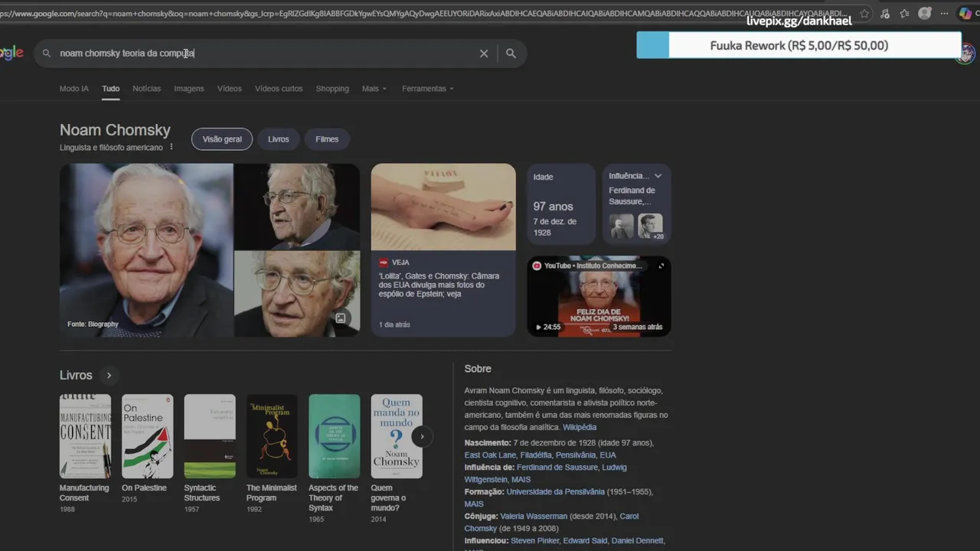The width and height of the screenshot is (980, 551).
Task: Click the Idade '97 anos' card
Action: (561, 204)
